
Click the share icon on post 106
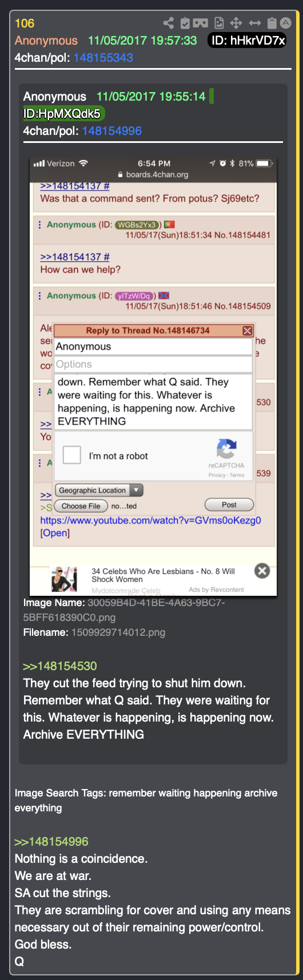point(168,23)
